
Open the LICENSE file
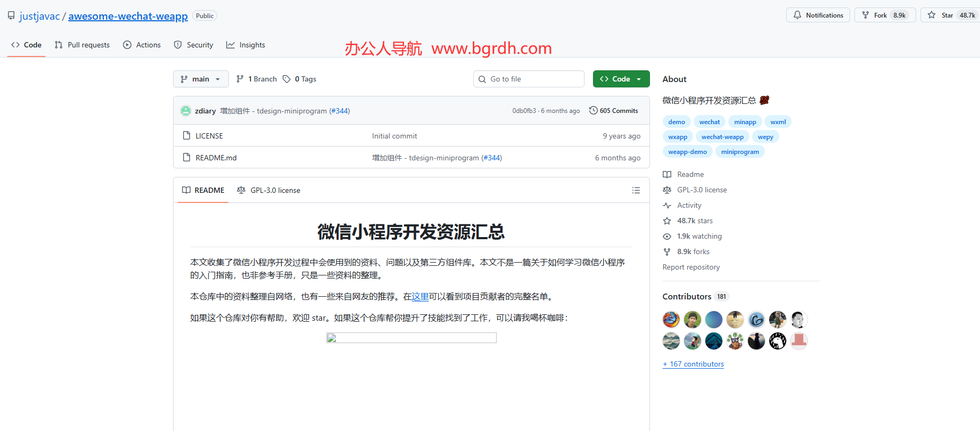pyautogui.click(x=209, y=136)
